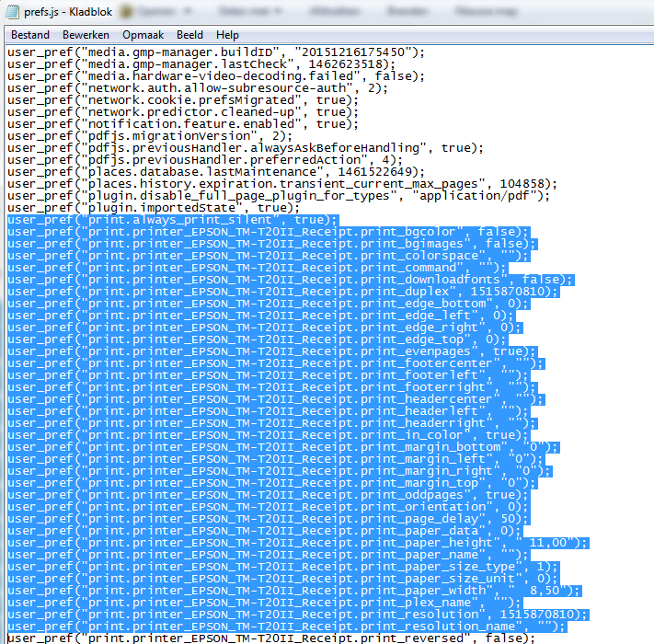Open the Bestand menu
This screenshot has width=654, height=644.
[x=29, y=34]
